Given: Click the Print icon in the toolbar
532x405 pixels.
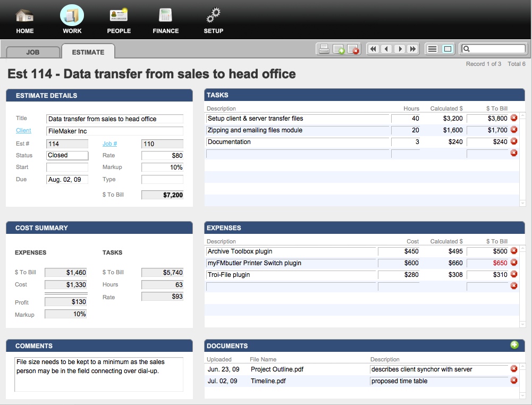Looking at the screenshot, I should click(324, 49).
